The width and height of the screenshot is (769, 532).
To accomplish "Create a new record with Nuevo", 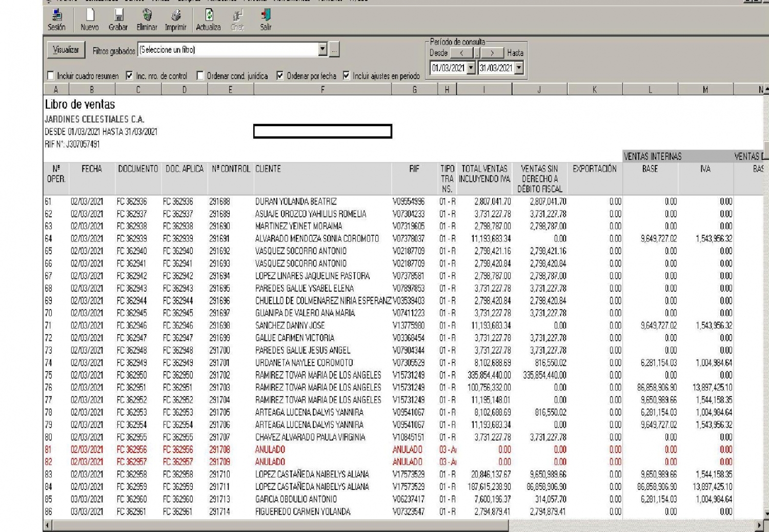I will pyautogui.click(x=90, y=20).
